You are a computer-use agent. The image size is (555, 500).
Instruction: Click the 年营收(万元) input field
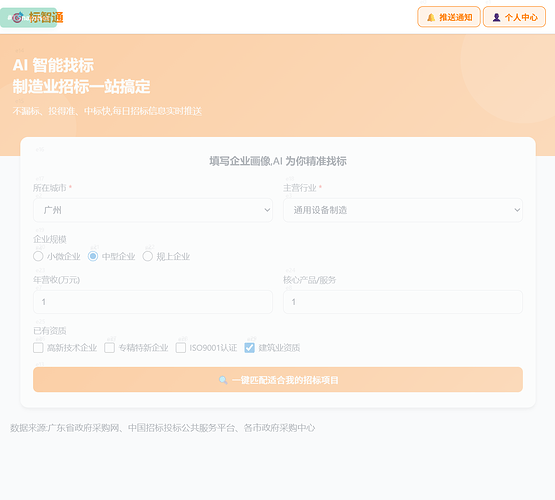click(x=153, y=302)
